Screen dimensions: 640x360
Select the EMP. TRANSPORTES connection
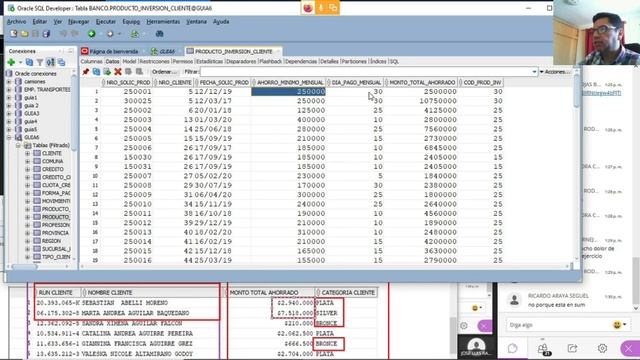pos(47,89)
